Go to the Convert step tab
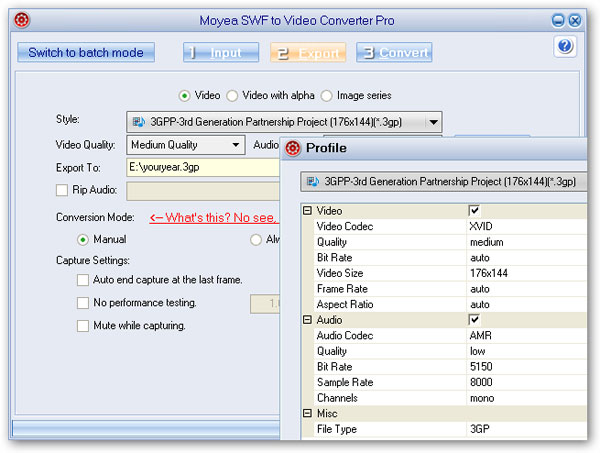This screenshot has height=453, width=600. 394,52
